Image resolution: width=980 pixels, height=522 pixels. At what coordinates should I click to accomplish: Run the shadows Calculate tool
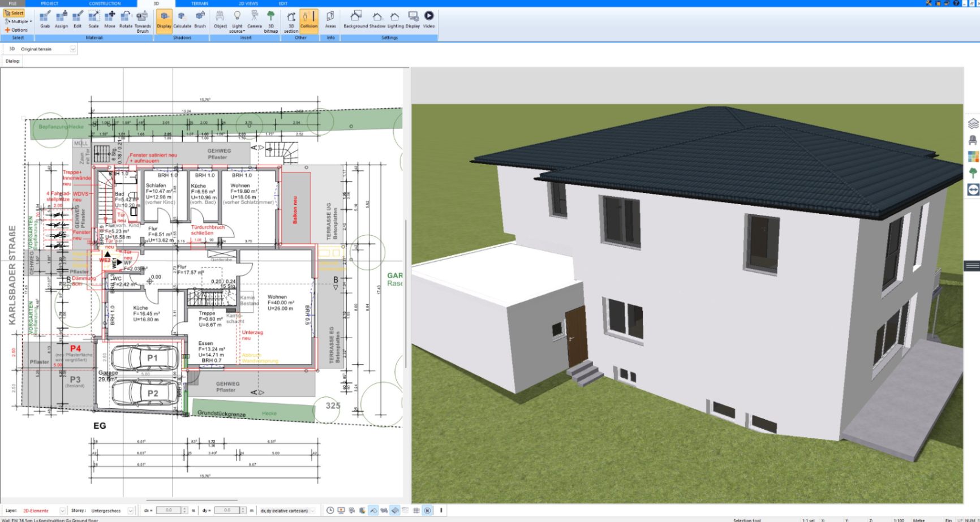coord(182,20)
